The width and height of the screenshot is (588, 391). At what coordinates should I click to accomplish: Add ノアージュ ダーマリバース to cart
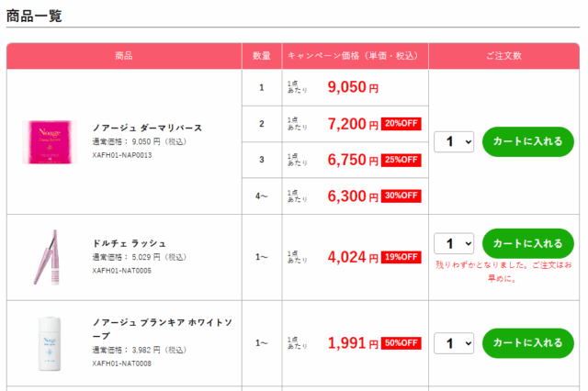[527, 142]
